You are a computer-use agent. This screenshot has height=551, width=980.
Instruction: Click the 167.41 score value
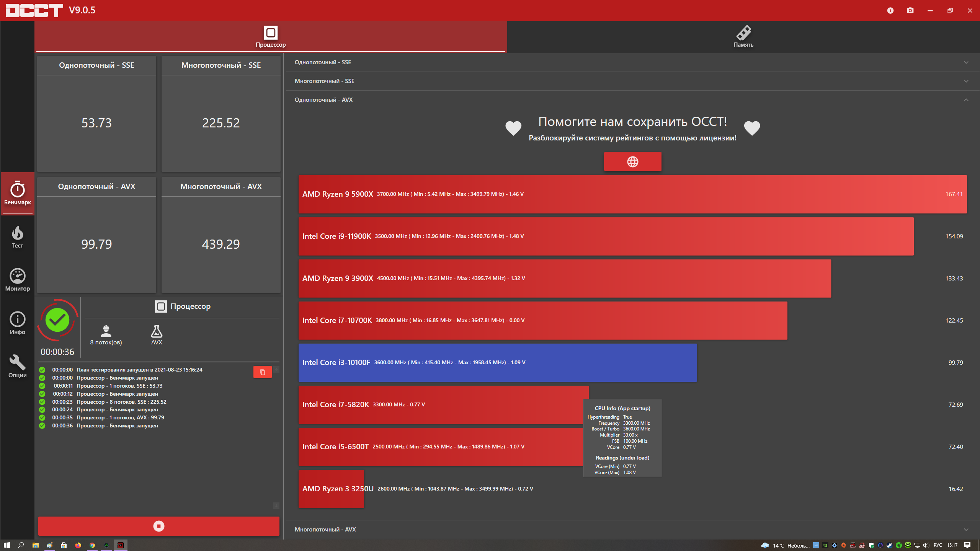tap(954, 194)
